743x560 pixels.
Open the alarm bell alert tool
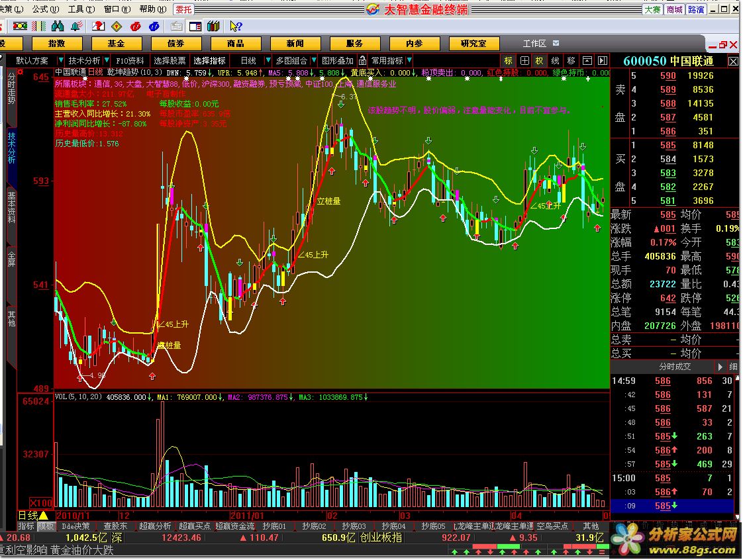(x=75, y=26)
